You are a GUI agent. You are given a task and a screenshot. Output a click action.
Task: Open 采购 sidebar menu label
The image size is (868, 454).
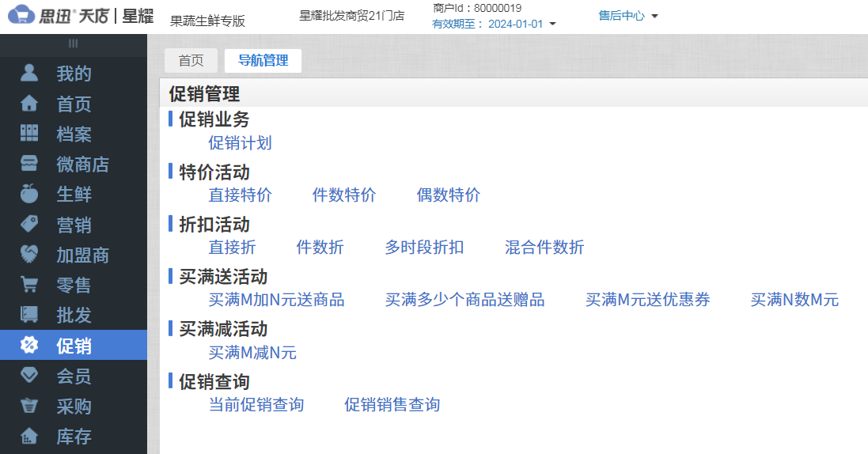coord(74,407)
